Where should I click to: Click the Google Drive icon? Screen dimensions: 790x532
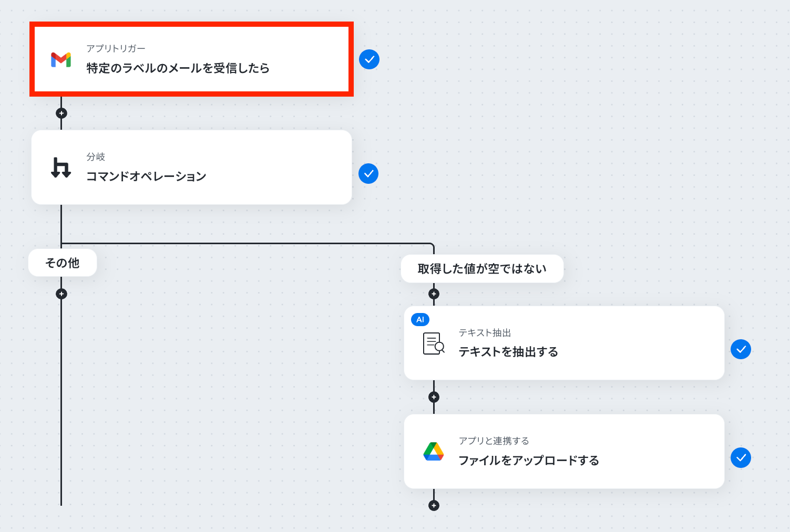tap(434, 452)
